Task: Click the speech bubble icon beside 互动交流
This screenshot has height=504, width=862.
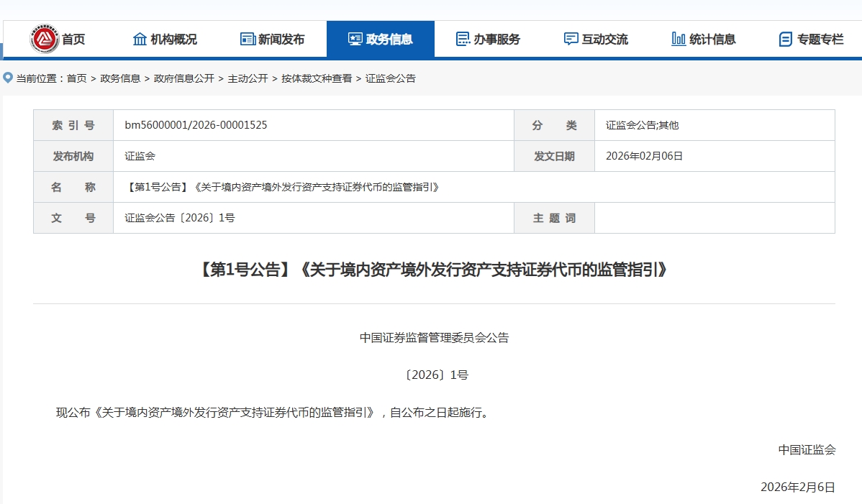Action: [x=572, y=39]
